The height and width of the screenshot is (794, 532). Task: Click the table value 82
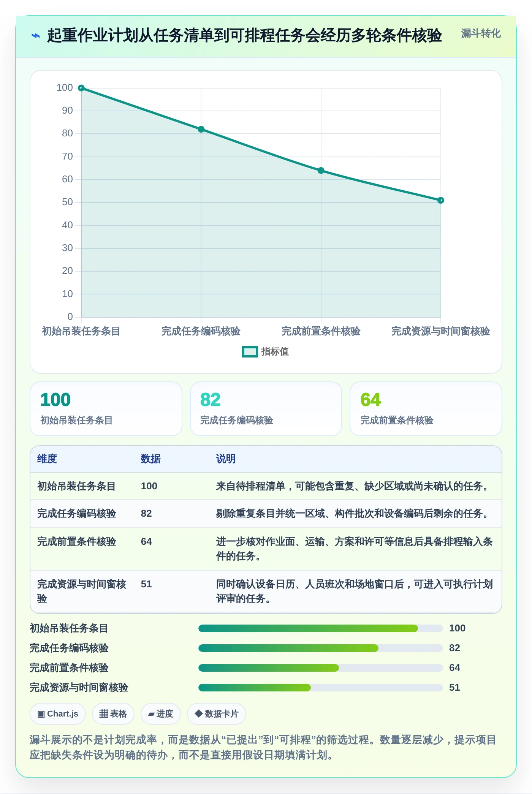point(146,514)
